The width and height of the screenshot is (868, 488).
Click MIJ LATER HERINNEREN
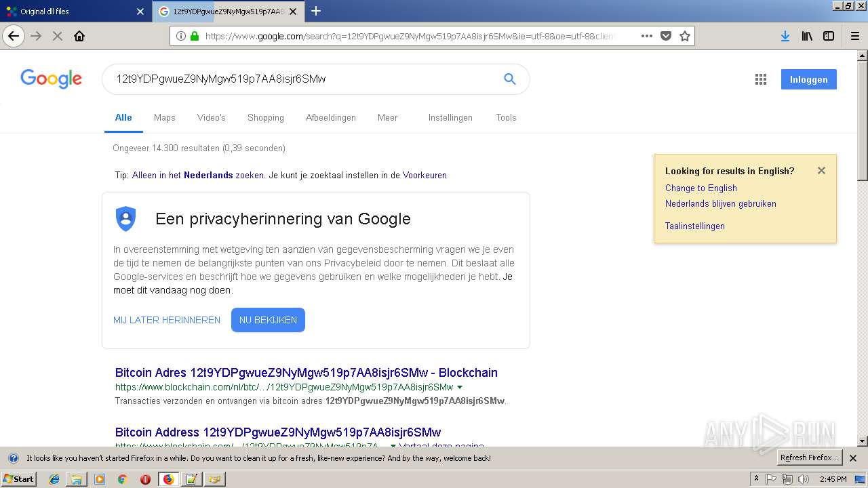point(167,320)
